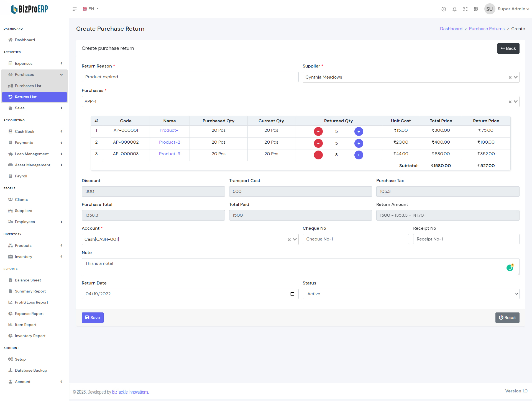
Task: Open the apps grid icon
Action: point(476,9)
